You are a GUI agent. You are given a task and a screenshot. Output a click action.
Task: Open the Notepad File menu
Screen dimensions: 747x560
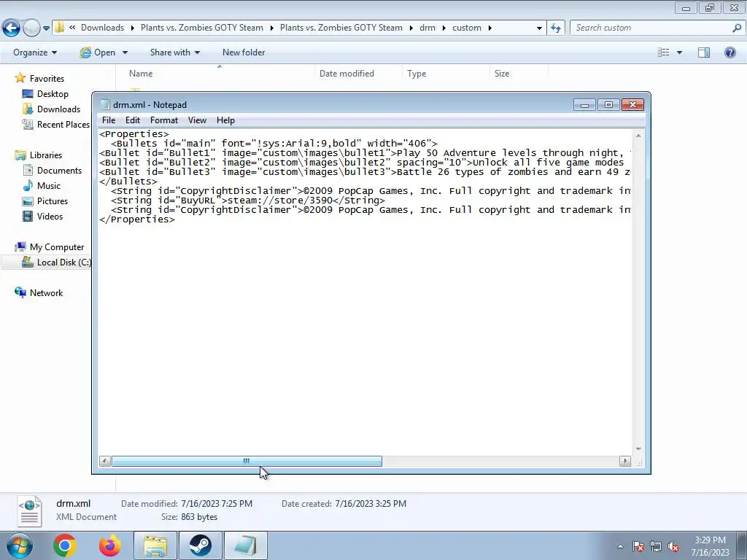pos(109,120)
